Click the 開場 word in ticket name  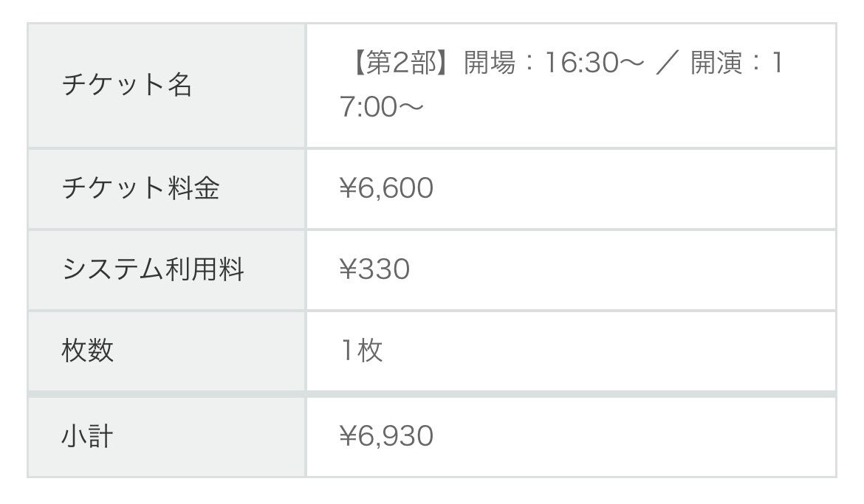click(490, 62)
